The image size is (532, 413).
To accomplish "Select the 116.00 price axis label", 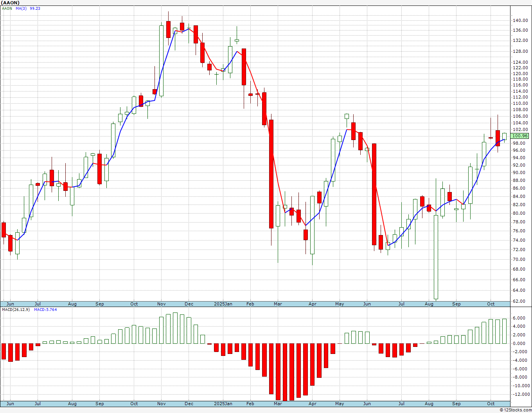I will [x=520, y=85].
